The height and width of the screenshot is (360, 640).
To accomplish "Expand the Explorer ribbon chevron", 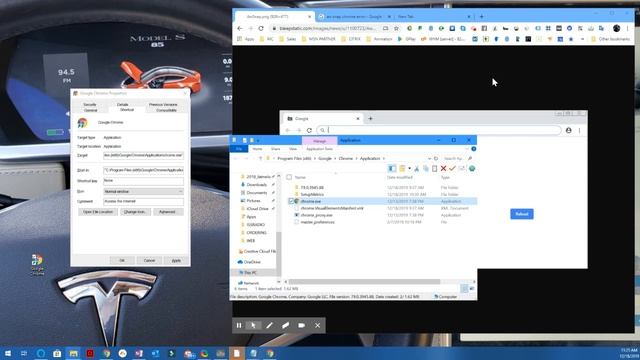I will 467,149.
